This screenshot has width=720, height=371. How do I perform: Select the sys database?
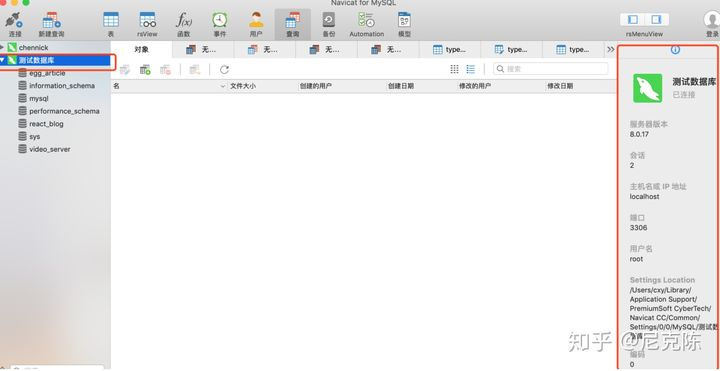point(34,136)
